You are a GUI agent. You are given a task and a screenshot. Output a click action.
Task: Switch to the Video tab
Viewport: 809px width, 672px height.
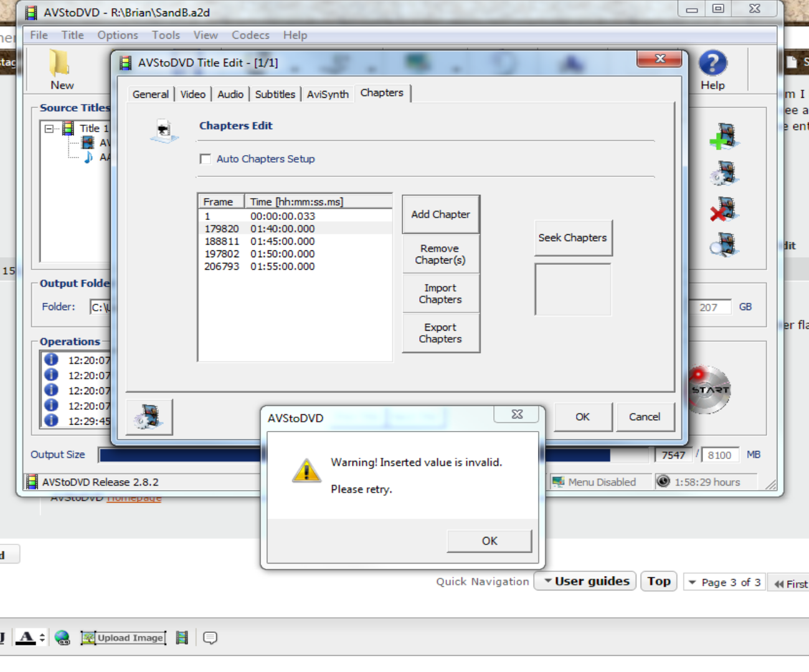tap(193, 94)
